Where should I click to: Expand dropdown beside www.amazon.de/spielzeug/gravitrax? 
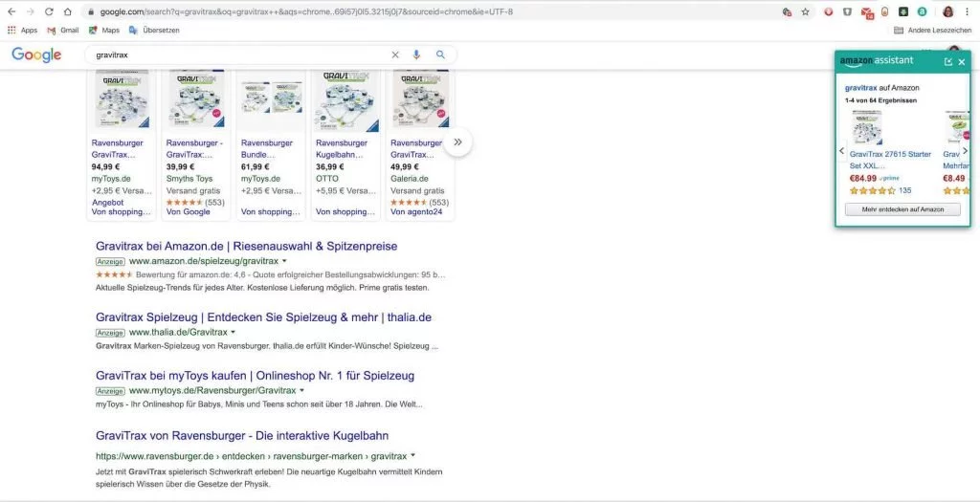pyautogui.click(x=284, y=261)
